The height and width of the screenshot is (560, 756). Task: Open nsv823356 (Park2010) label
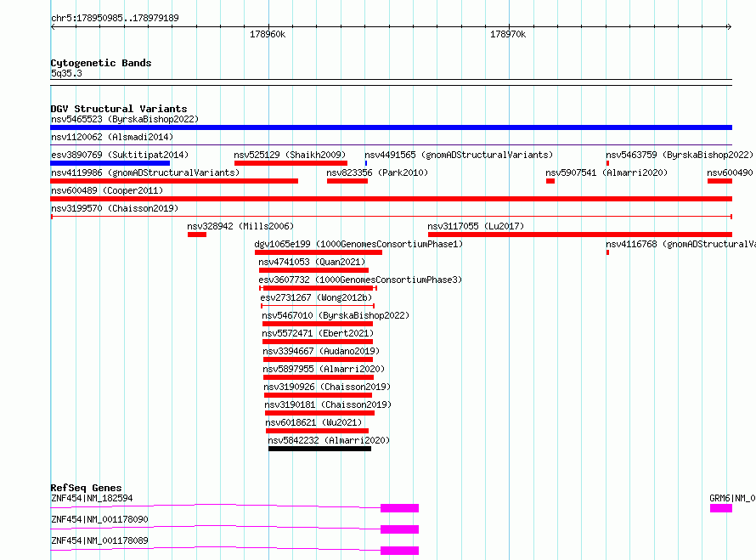377,173
